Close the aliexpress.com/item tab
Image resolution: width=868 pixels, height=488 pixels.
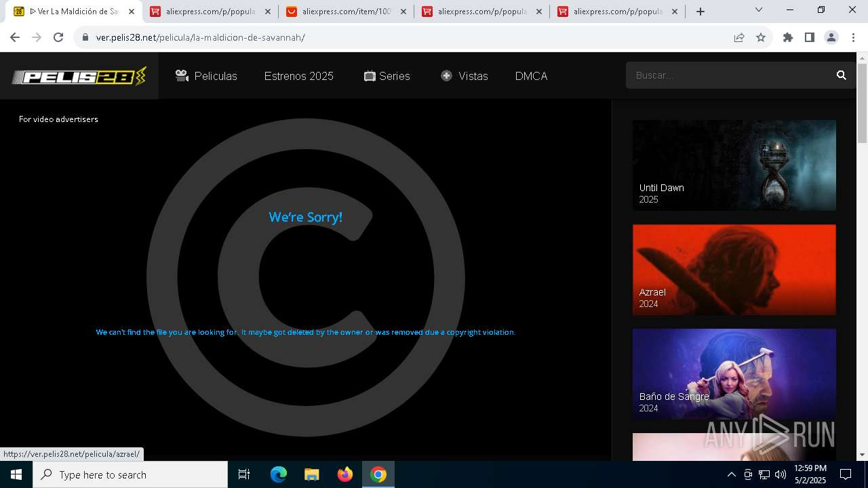pyautogui.click(x=403, y=12)
